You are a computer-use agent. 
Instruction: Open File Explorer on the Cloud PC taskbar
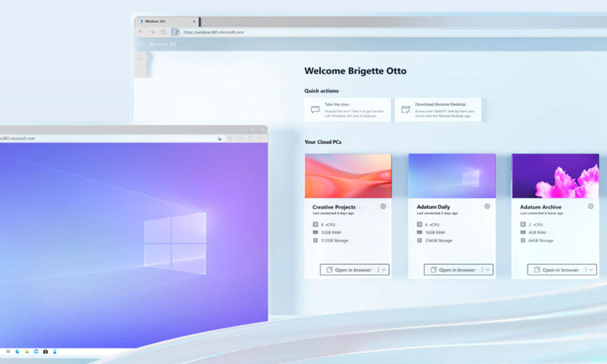pyautogui.click(x=27, y=352)
